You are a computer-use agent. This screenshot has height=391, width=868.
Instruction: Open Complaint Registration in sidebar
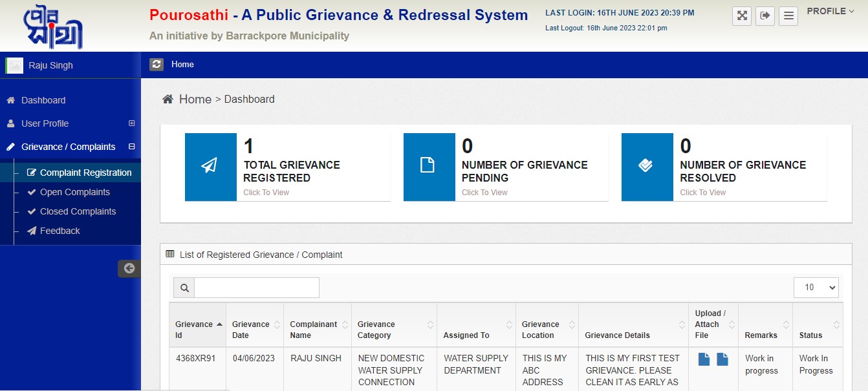tap(85, 173)
